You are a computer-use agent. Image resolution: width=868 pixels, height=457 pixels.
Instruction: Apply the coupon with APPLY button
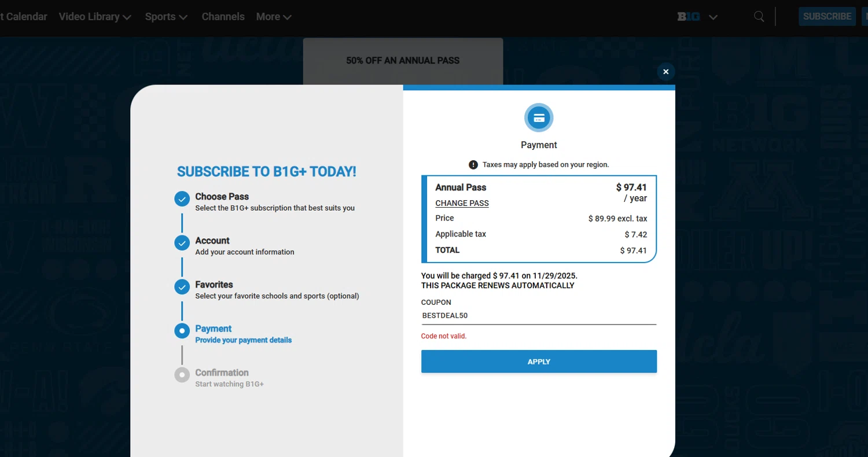coord(539,362)
